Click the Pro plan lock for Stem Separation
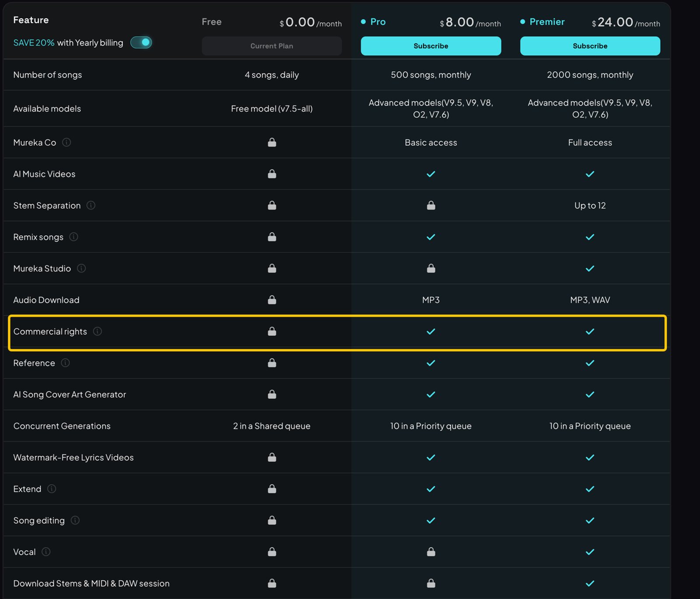 431,205
